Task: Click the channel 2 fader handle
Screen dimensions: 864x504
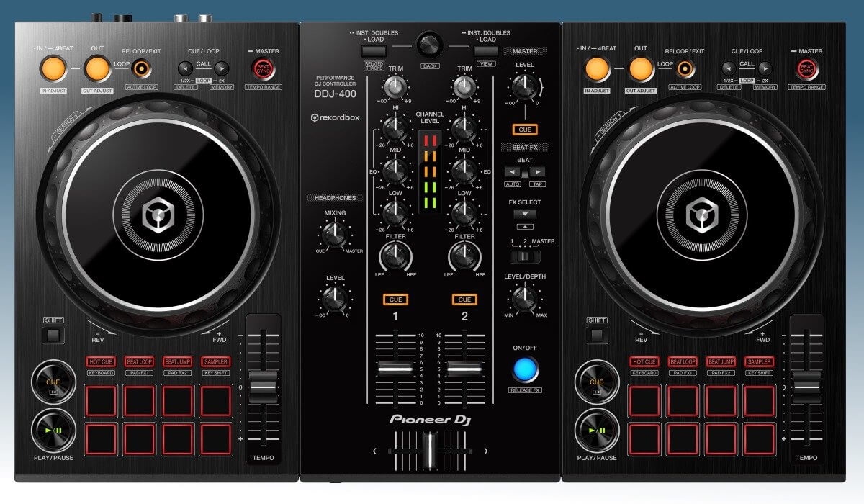Action: (464, 368)
